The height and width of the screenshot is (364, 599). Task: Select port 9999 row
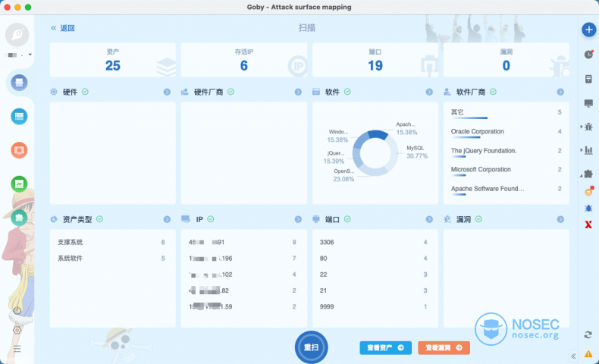(x=375, y=306)
